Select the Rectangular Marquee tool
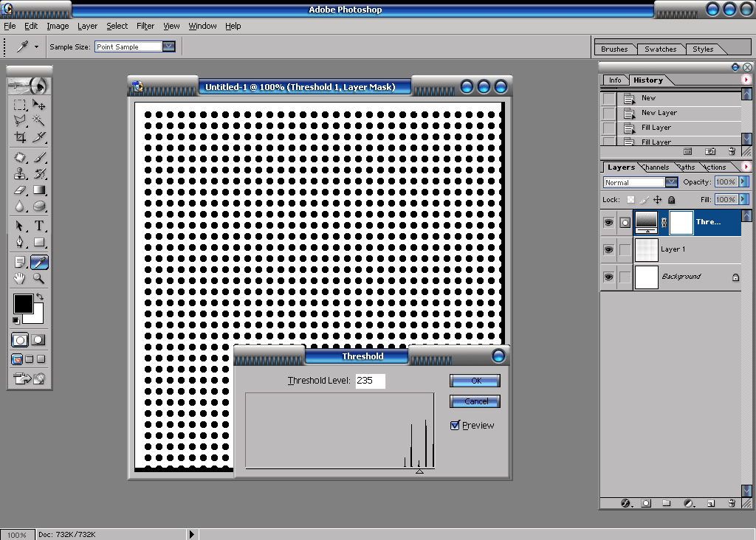 click(20, 105)
